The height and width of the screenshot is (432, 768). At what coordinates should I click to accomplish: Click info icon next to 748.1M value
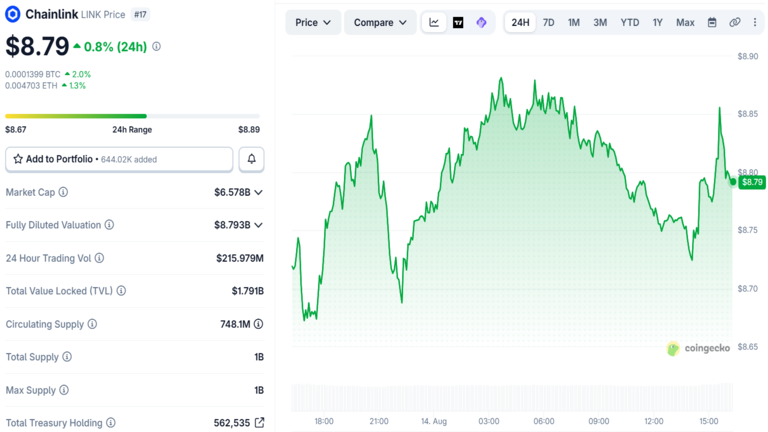pyautogui.click(x=259, y=324)
